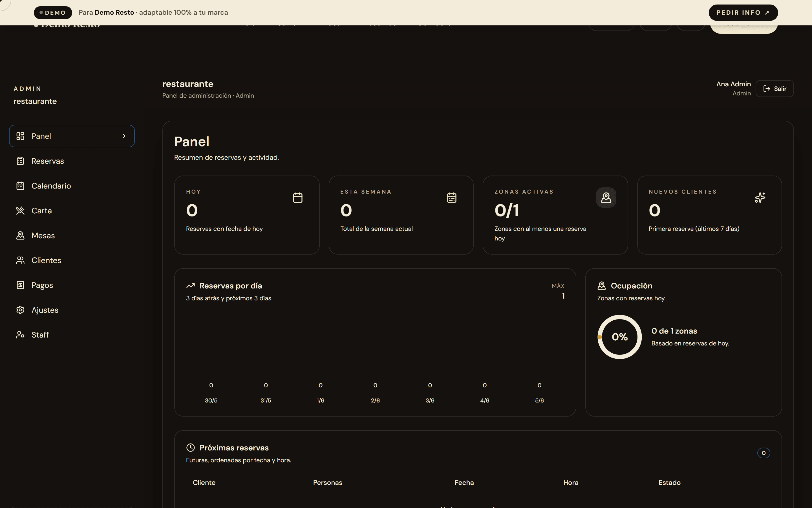Click the 4/6 date label in chart

point(484,400)
